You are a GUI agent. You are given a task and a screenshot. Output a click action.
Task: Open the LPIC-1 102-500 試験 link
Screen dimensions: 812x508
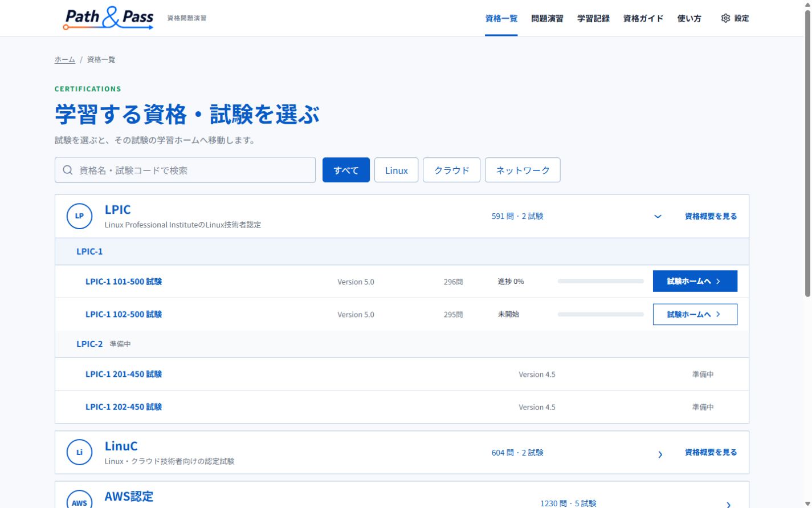(124, 314)
